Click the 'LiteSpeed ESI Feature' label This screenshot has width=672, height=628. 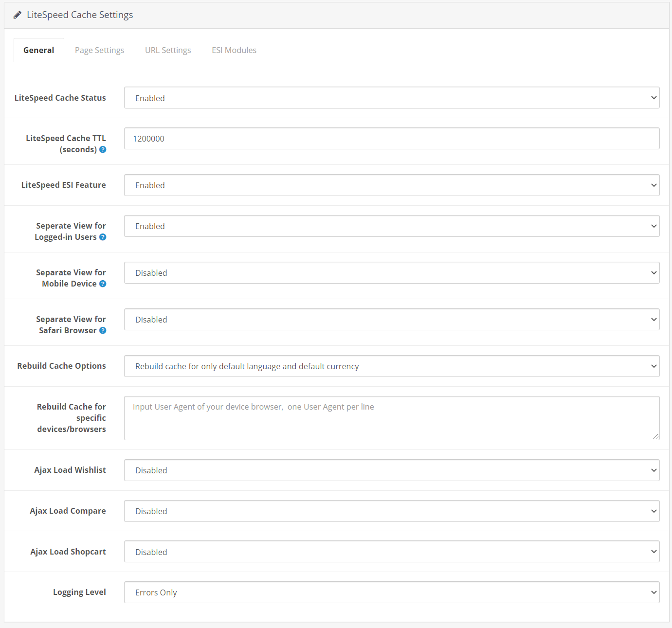point(64,185)
